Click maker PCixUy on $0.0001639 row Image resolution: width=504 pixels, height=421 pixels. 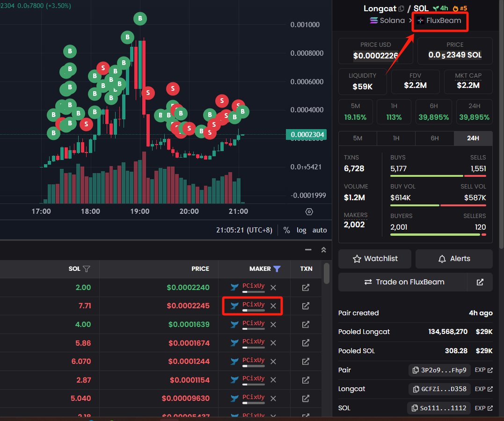tap(254, 323)
